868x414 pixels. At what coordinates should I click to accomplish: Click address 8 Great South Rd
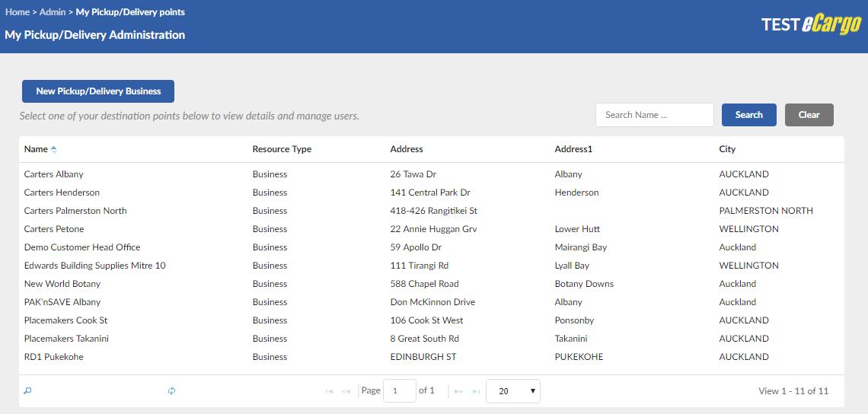(x=425, y=338)
